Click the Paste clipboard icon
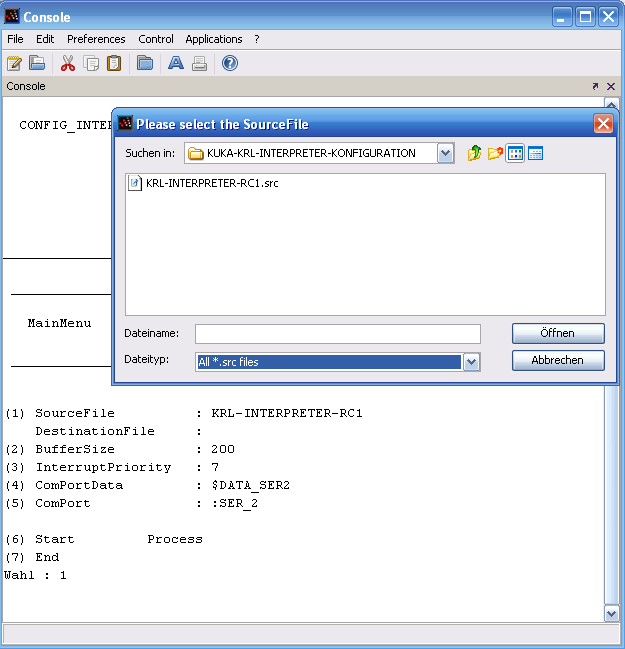Viewport: 625px width, 649px height. point(114,64)
